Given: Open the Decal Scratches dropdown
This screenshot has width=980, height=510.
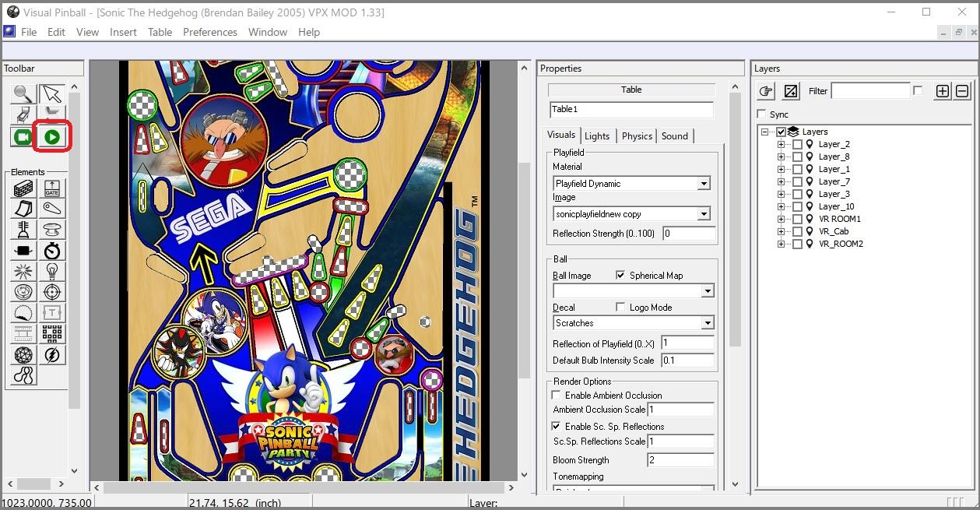Looking at the screenshot, I should (x=633, y=322).
